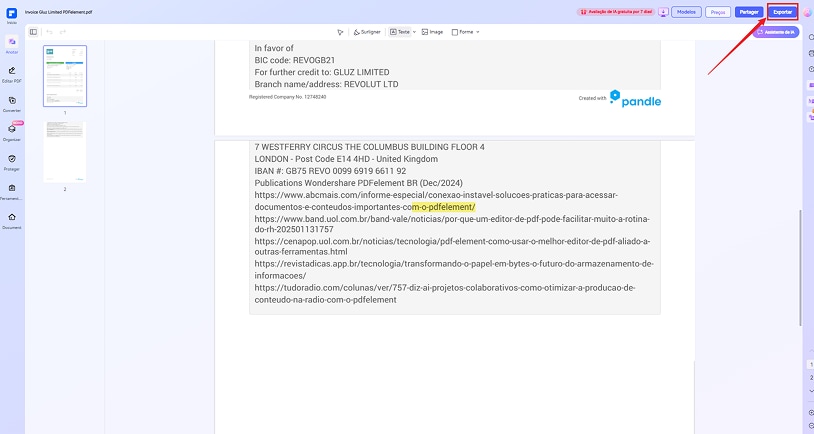Click the cenapop.uol.com.br URL line
Viewport: 814px width, 434px height.
tap(452, 241)
